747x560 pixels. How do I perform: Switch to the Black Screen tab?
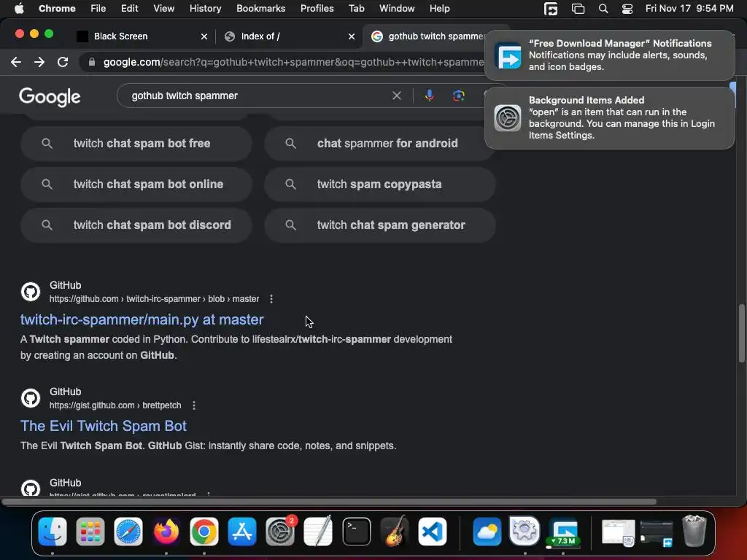[142, 36]
